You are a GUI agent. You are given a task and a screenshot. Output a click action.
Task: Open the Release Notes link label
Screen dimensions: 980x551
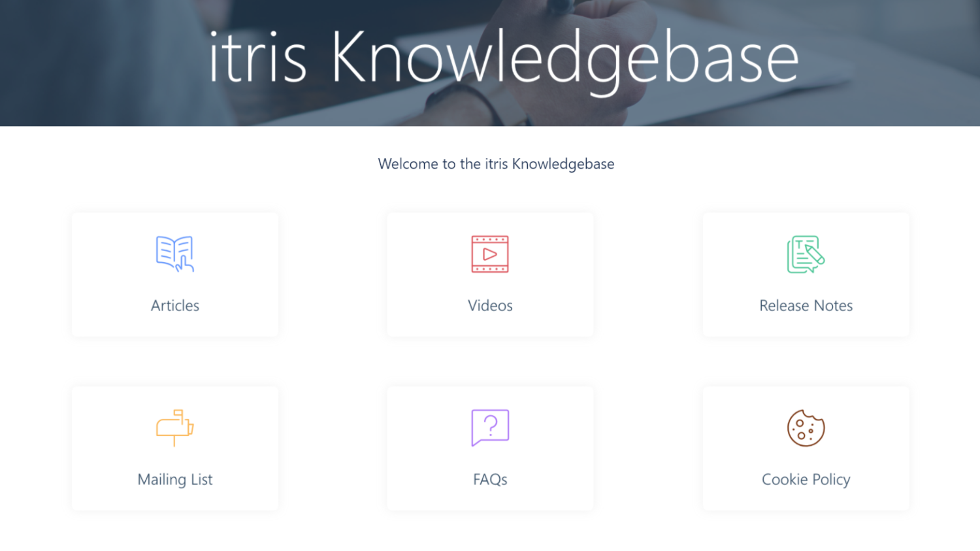[806, 305]
